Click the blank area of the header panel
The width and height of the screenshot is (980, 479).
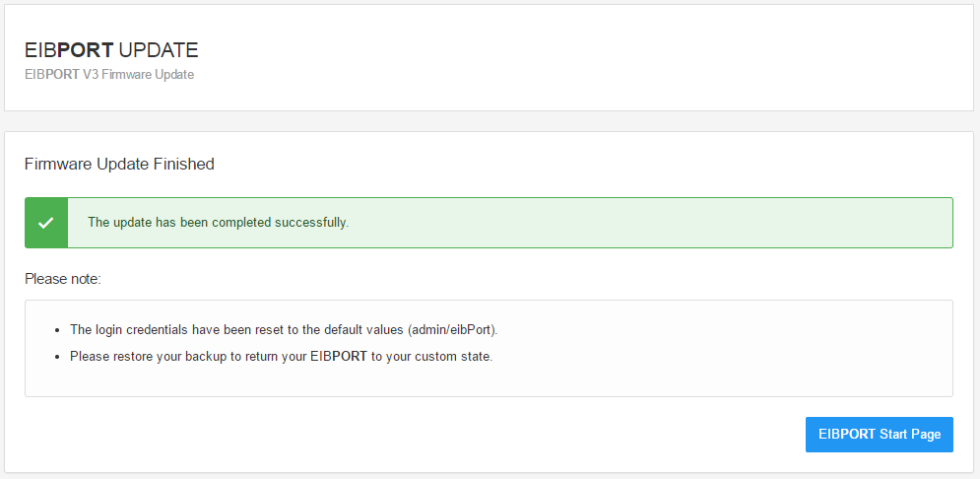tap(591, 59)
